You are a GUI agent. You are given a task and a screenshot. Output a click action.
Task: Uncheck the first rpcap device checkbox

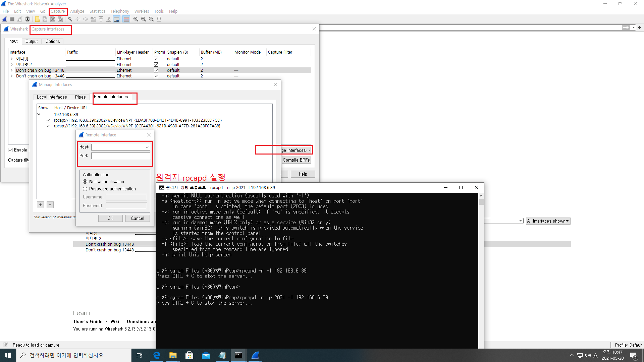tap(48, 120)
